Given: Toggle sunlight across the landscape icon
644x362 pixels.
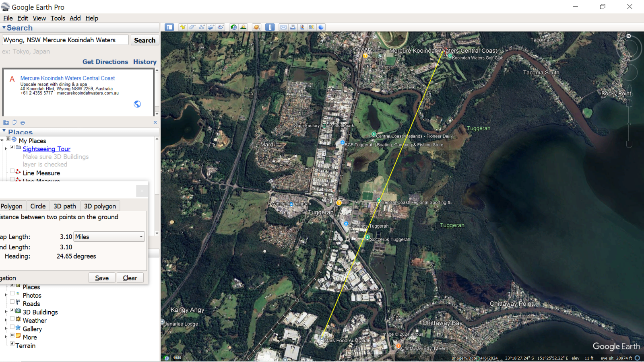Looking at the screenshot, I should (244, 27).
